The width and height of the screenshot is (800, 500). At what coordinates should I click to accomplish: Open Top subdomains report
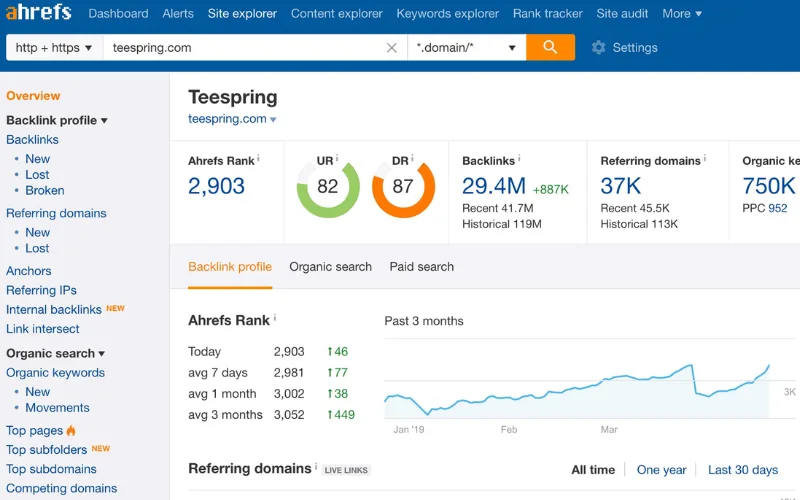[x=51, y=469]
